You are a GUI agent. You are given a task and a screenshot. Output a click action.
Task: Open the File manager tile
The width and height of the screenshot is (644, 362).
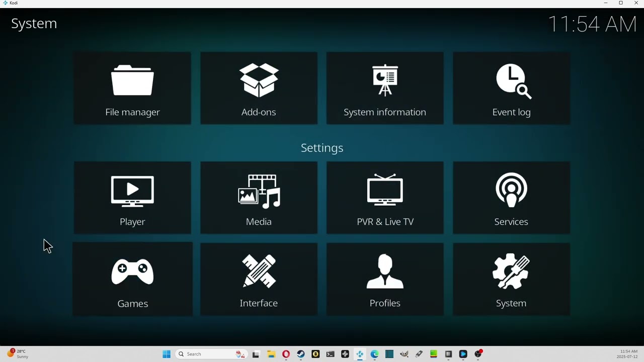click(x=132, y=88)
